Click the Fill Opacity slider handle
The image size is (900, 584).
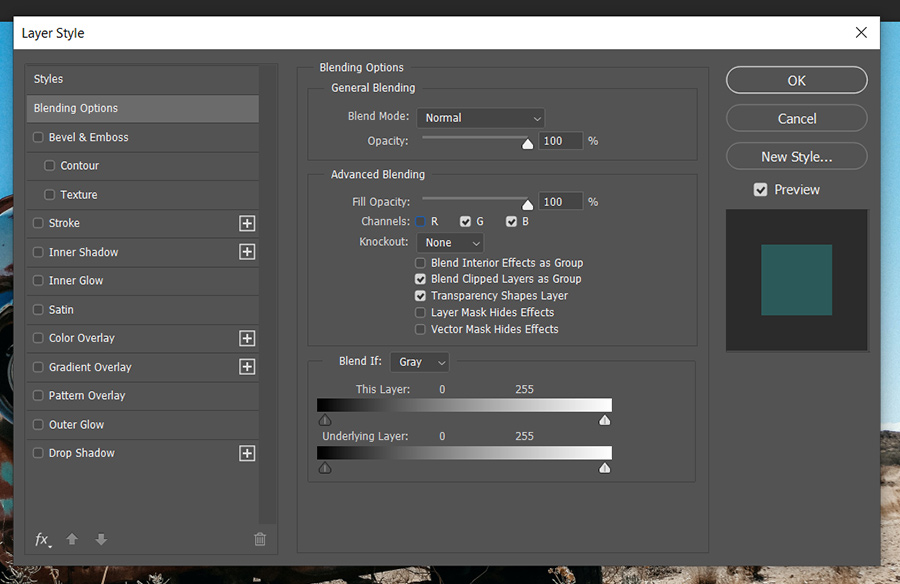[528, 204]
